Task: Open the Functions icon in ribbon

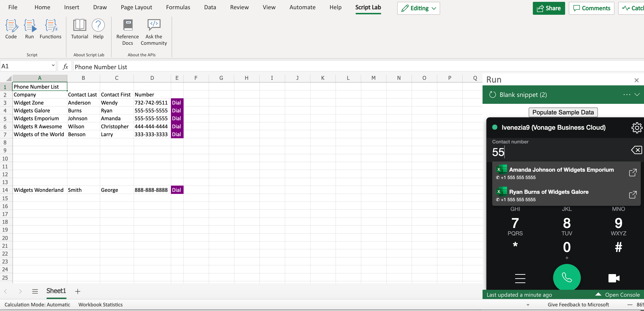Action: pyautogui.click(x=51, y=29)
